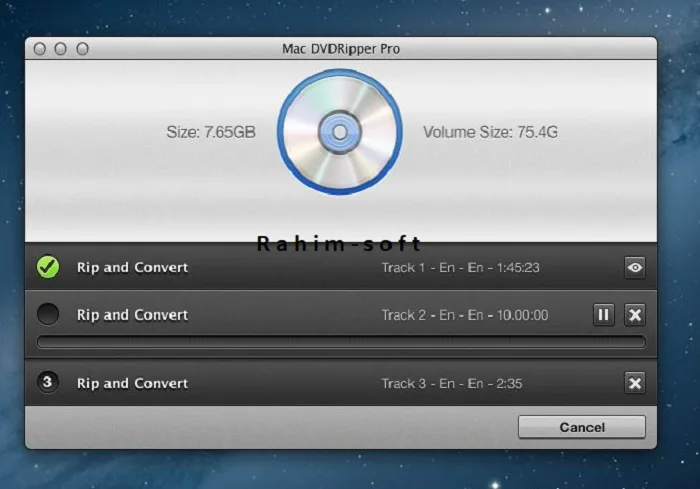Image resolution: width=700 pixels, height=489 pixels.
Task: Click the DVD disc icon
Action: pyautogui.click(x=340, y=132)
